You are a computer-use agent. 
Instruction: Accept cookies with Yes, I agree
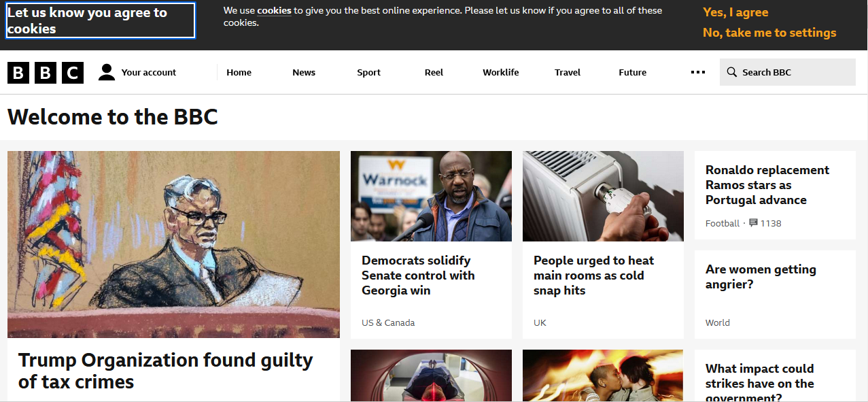coord(735,12)
